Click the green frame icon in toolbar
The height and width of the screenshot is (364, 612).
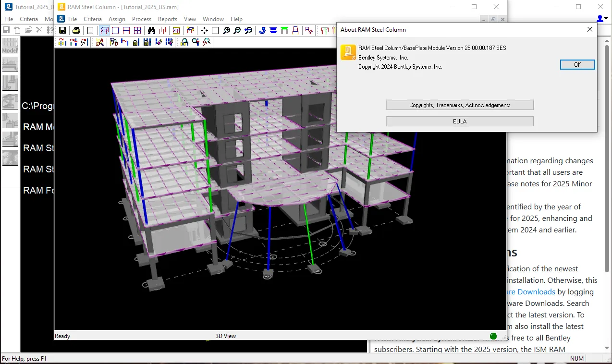[x=284, y=30]
